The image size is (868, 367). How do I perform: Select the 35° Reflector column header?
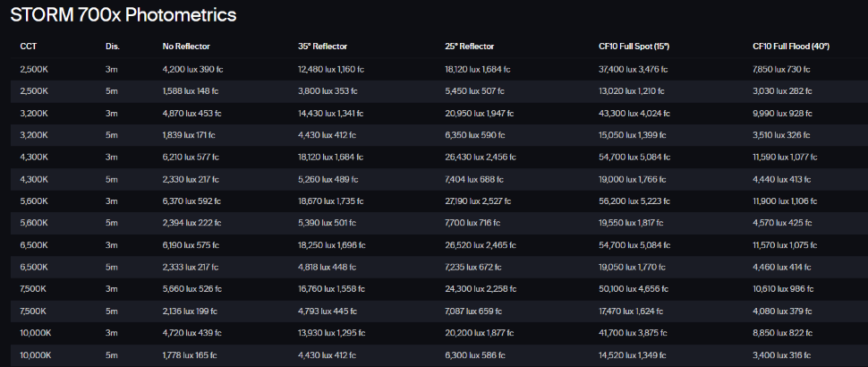[323, 47]
